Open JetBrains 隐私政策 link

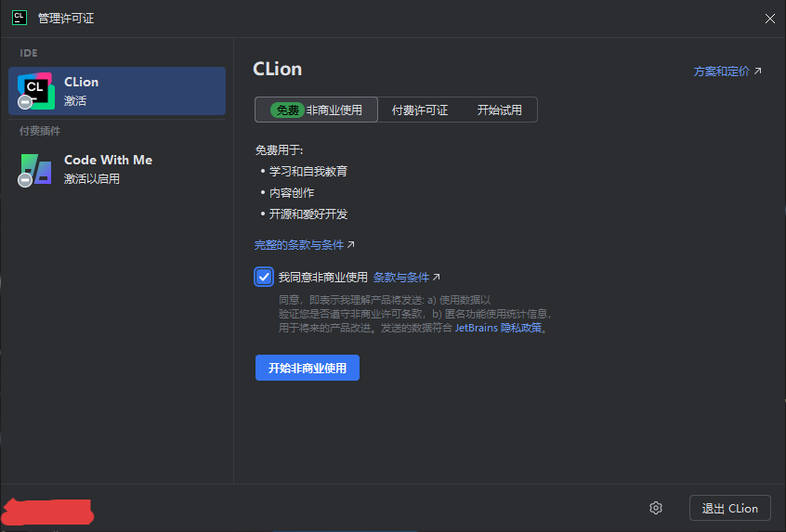point(498,328)
